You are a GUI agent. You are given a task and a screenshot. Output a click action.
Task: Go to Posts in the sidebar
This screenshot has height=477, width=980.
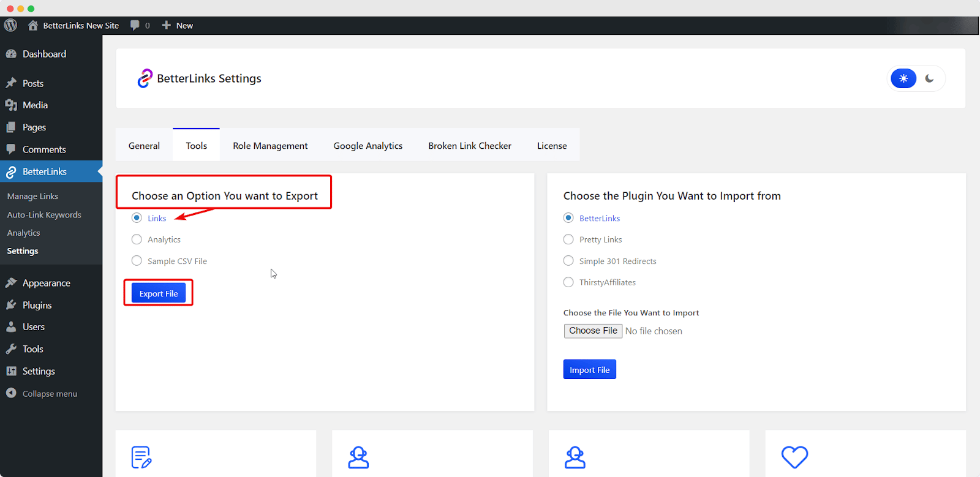[x=51, y=83]
